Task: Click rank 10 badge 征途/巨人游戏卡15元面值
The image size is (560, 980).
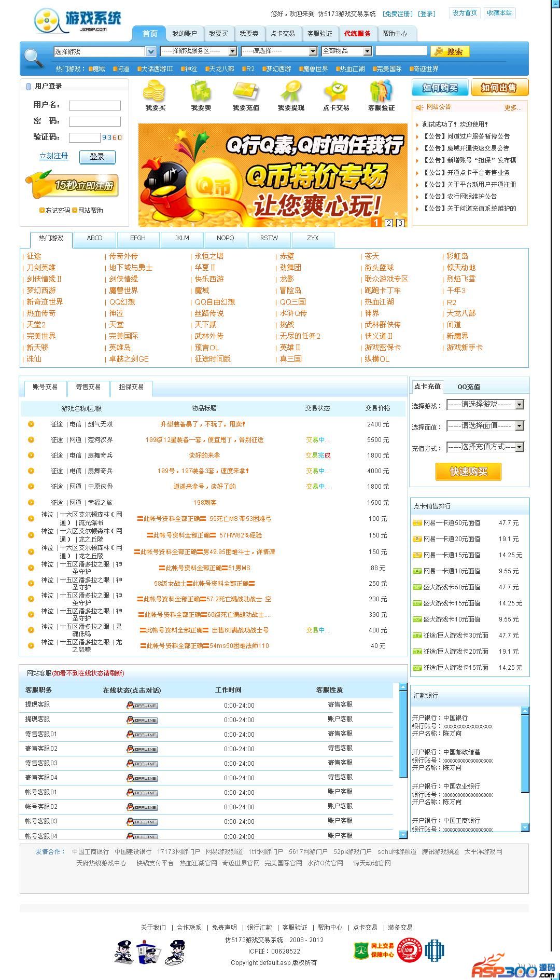Action: click(417, 668)
